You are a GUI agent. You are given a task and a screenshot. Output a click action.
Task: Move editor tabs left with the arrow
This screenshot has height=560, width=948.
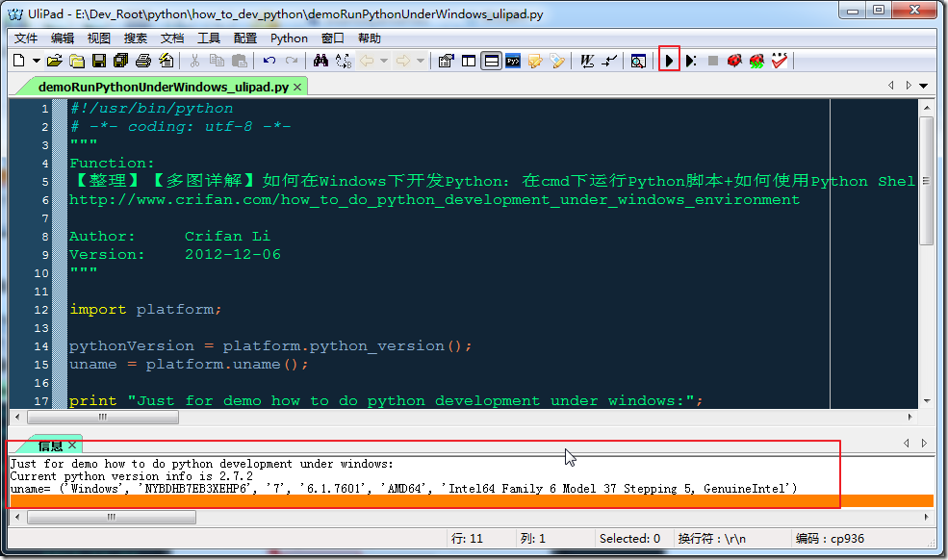coord(890,86)
